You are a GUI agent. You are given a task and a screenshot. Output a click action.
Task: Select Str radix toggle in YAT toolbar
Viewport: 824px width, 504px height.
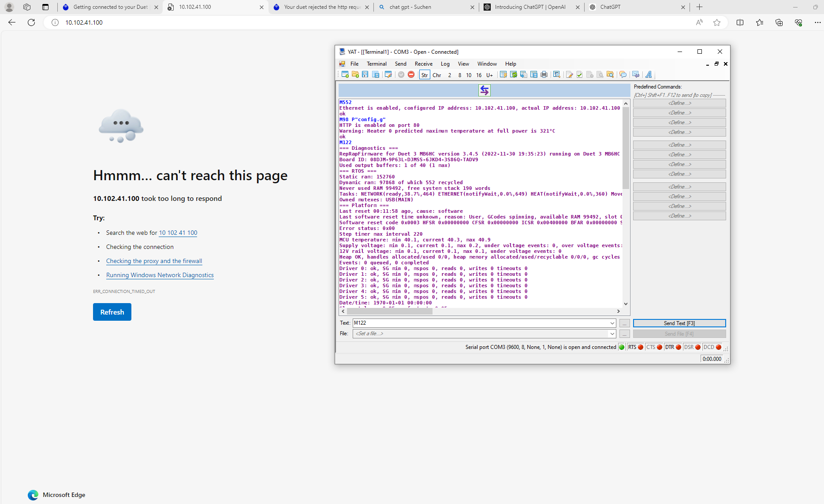click(425, 75)
